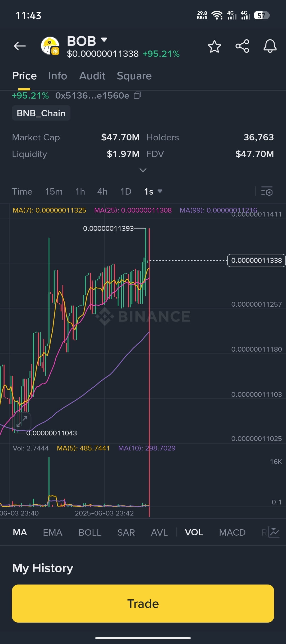Tap the battery indicator showing 57
286x644 pixels.
point(262,16)
